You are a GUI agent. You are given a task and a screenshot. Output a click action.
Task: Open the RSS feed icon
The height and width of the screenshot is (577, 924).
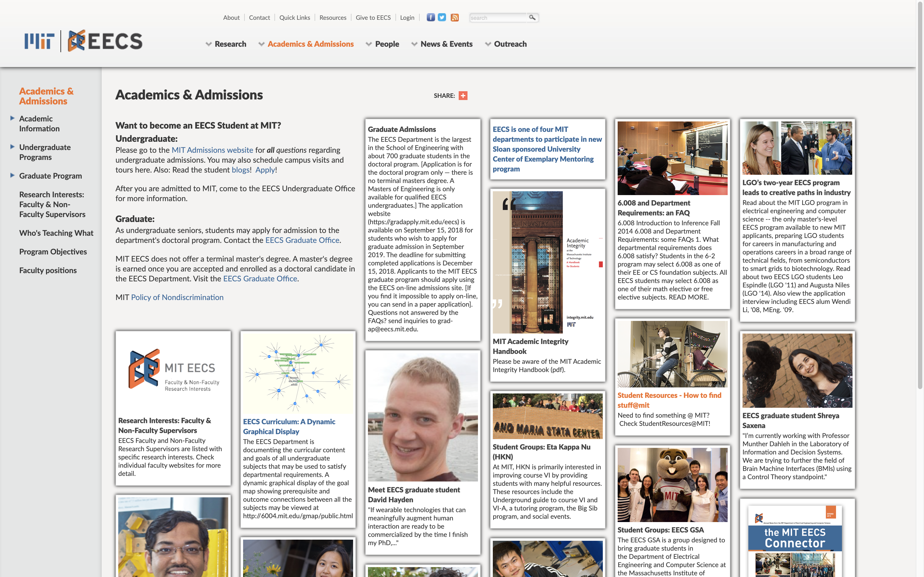pos(454,18)
